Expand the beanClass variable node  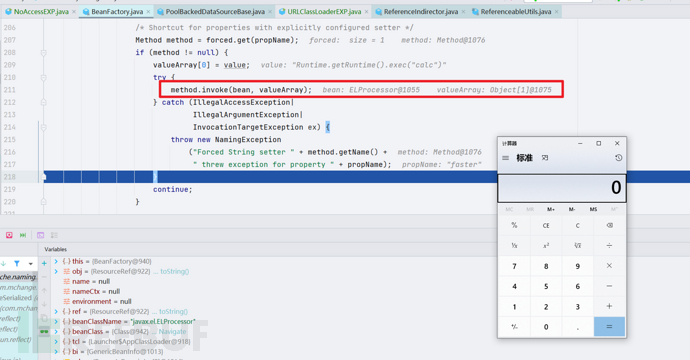pyautogui.click(x=56, y=332)
